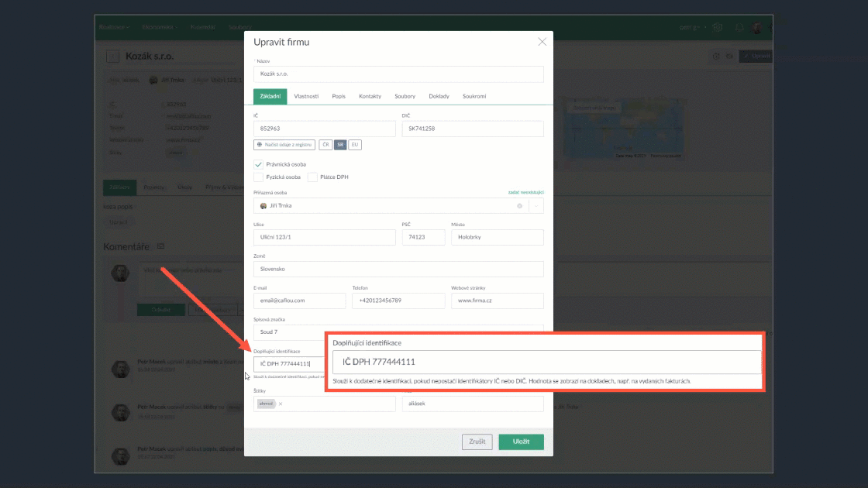
Task: Click the user avatar in the top-right corner
Action: point(756,27)
